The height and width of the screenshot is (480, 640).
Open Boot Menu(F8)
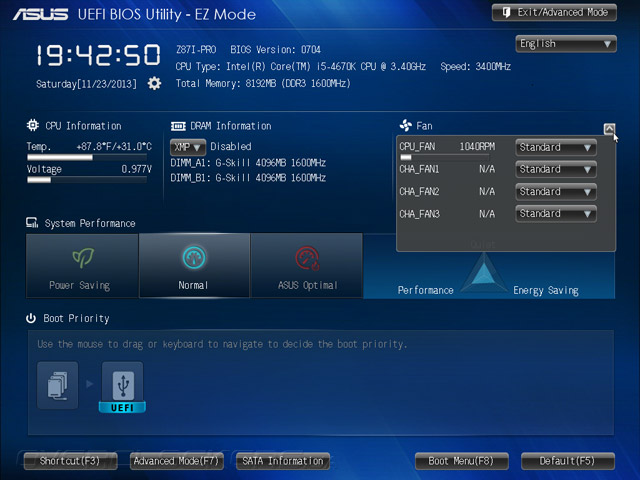pos(462,461)
